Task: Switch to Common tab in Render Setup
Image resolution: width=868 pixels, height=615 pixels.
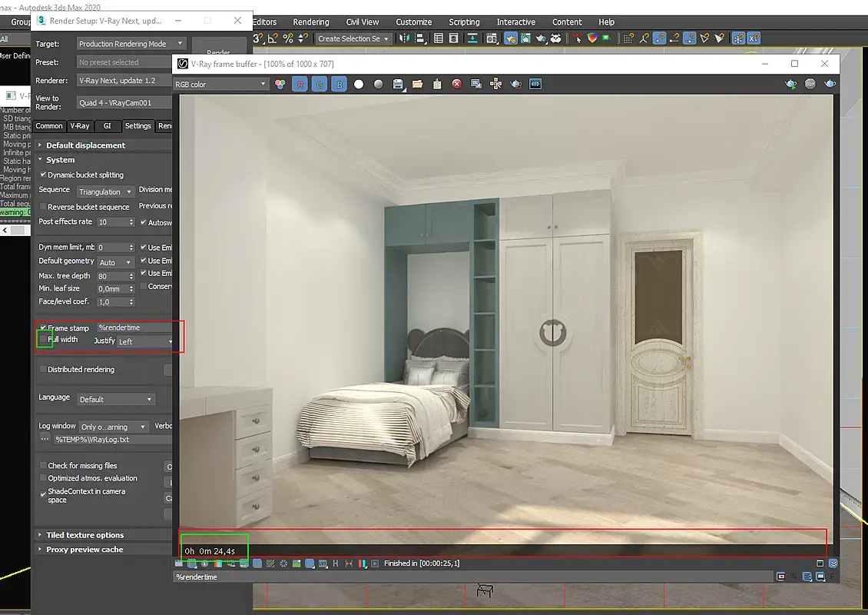Action: tap(49, 126)
